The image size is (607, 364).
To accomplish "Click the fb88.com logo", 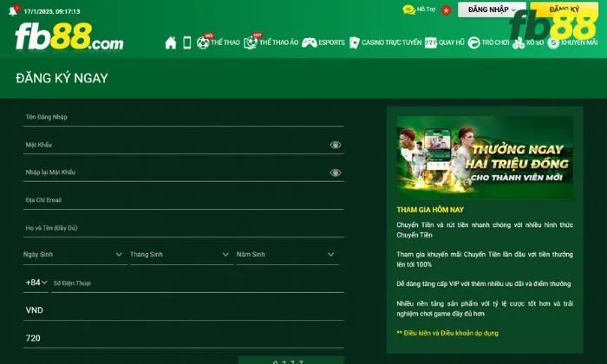I will coord(69,36).
